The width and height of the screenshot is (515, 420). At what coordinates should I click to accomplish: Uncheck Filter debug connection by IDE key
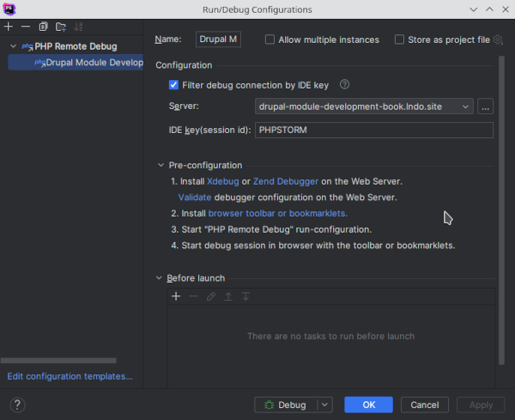[173, 85]
